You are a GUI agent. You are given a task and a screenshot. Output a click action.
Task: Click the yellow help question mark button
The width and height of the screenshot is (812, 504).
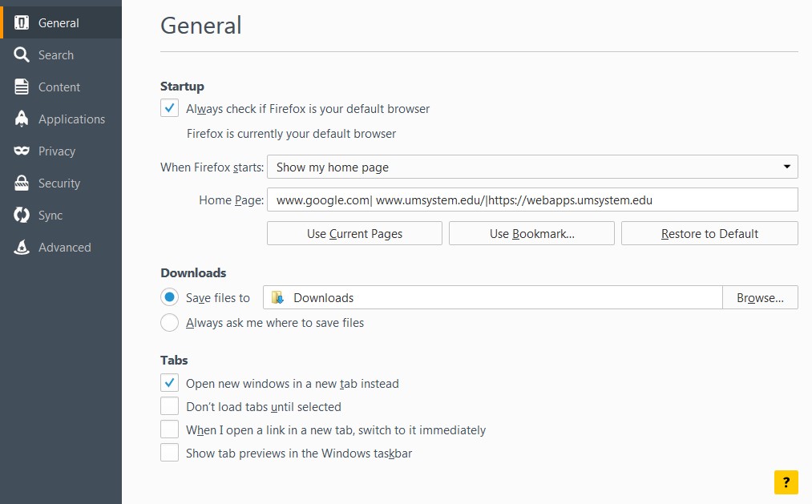(x=786, y=482)
